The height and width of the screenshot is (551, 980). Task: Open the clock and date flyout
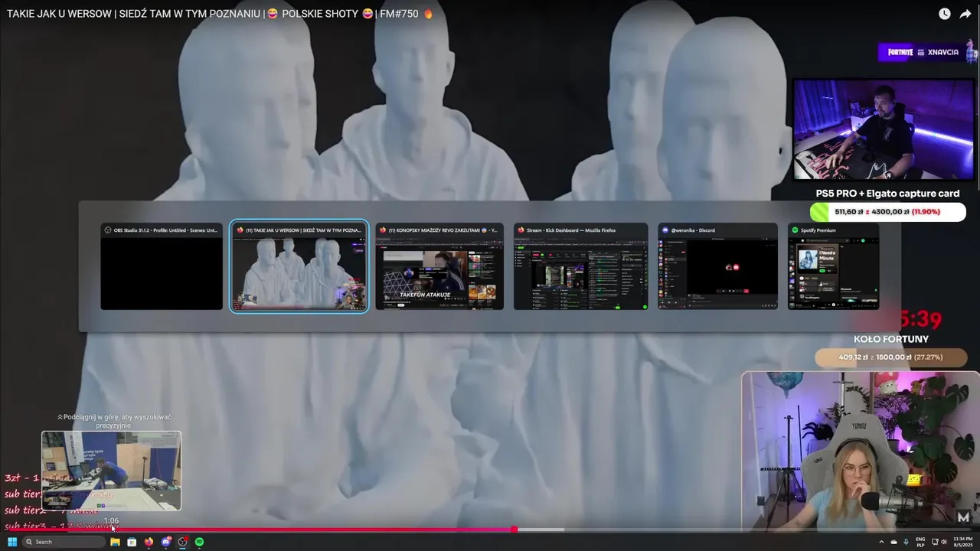click(962, 542)
